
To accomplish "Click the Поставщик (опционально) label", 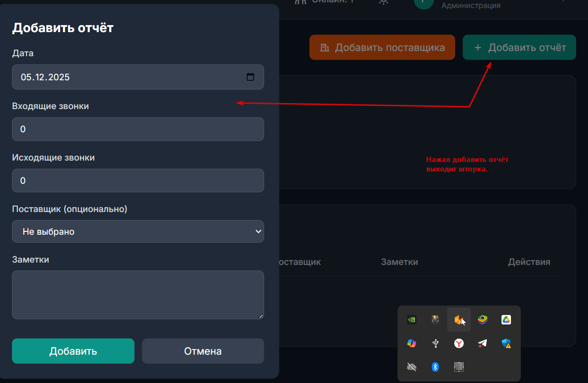I will pyautogui.click(x=69, y=209).
